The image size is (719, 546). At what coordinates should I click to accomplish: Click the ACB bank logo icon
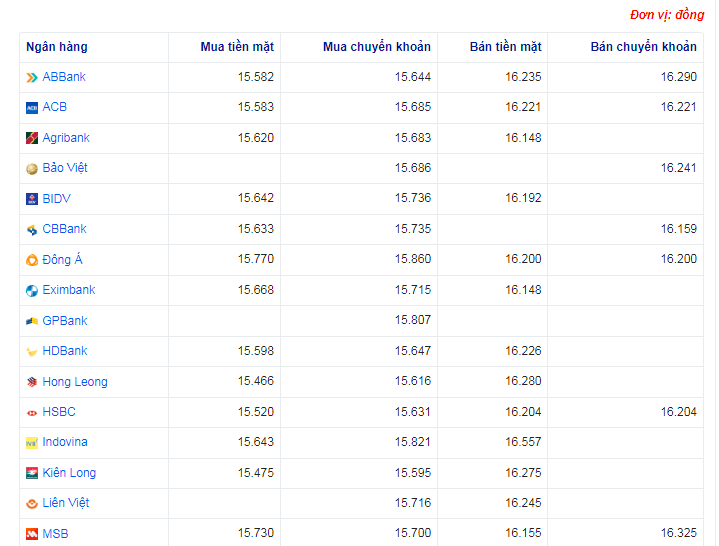click(x=32, y=108)
